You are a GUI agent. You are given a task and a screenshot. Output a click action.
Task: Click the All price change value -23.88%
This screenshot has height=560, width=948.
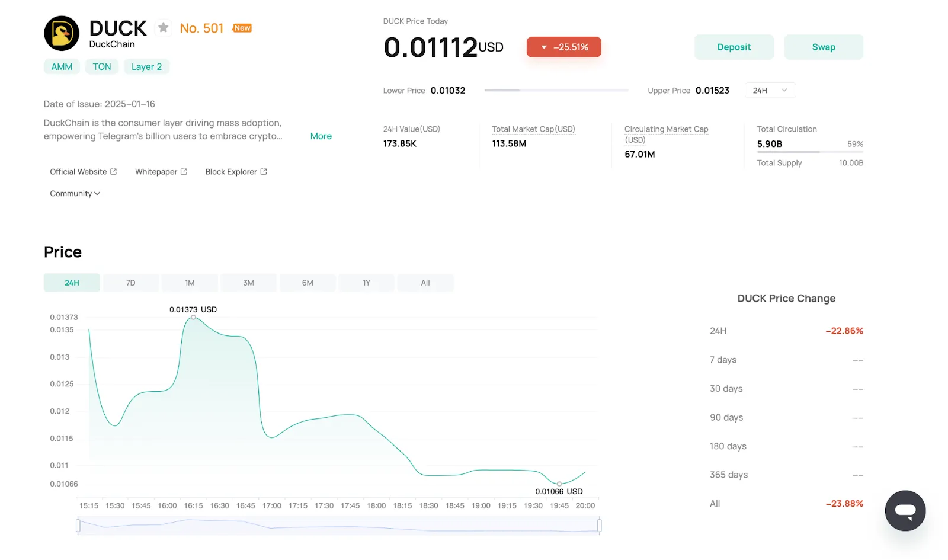tap(844, 504)
